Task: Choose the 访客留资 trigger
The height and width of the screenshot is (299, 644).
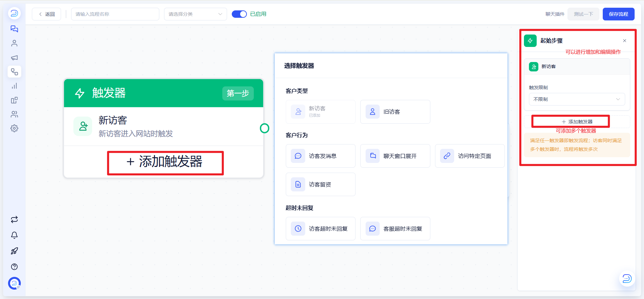Action: 321,184
